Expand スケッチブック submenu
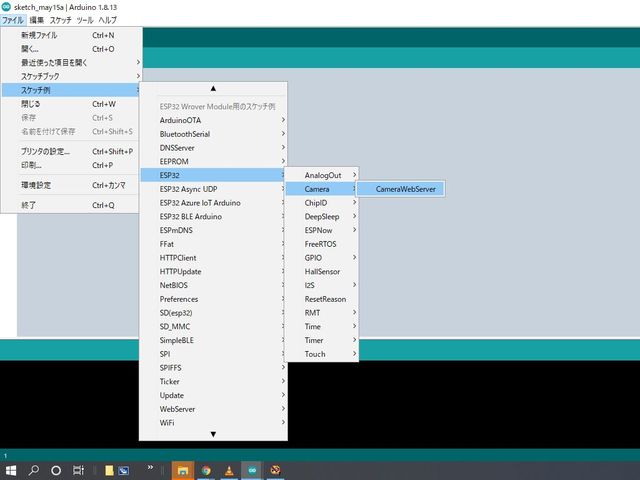The height and width of the screenshot is (480, 640). pos(71,76)
